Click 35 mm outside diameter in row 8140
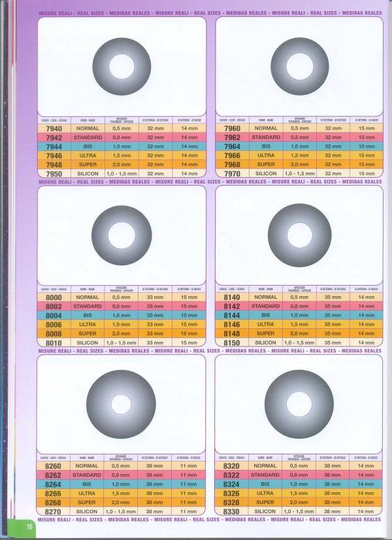 pos(333,297)
